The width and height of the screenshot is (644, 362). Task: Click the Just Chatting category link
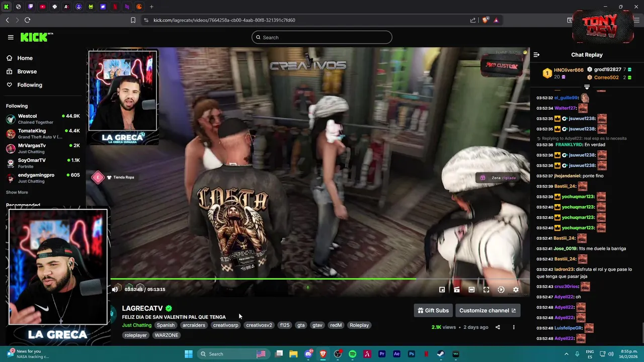tap(136, 325)
